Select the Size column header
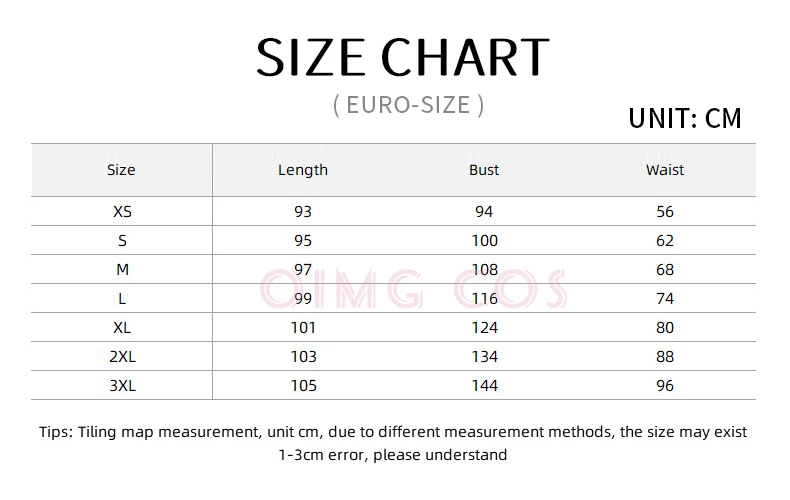Viewport: 790px width, 500px height. click(x=121, y=170)
